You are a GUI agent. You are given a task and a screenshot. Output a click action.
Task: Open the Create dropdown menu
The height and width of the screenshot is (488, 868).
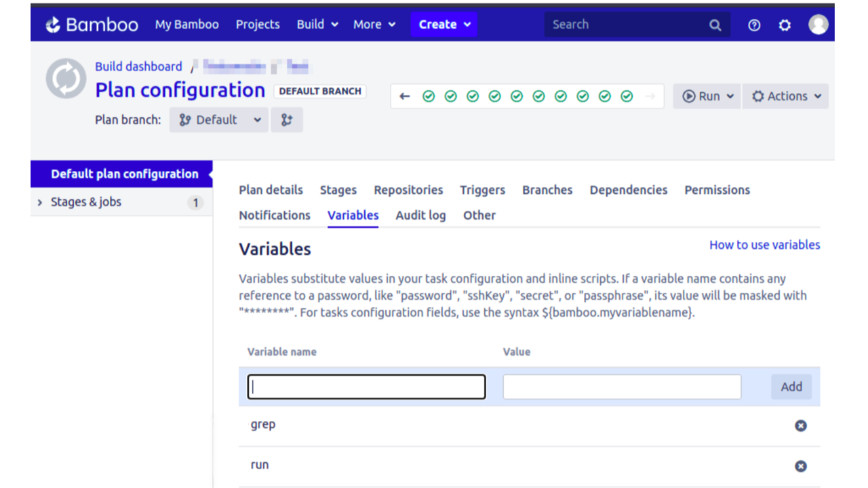(443, 24)
